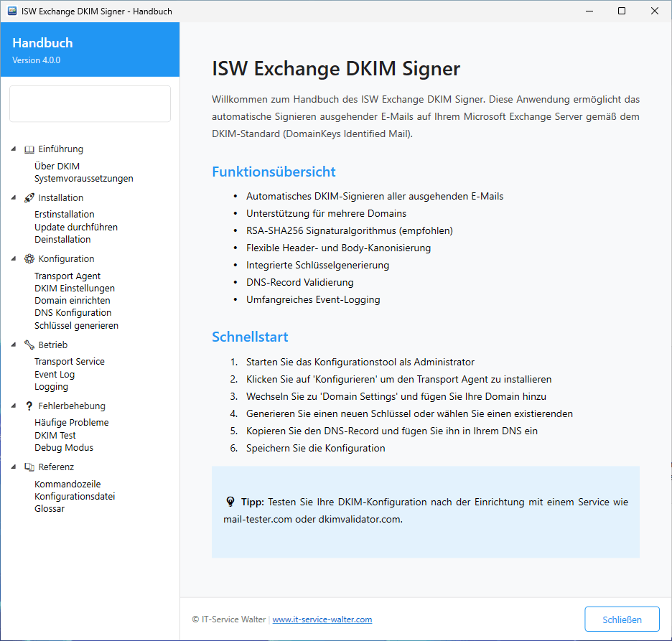Image resolution: width=672 pixels, height=641 pixels.
Task: Click the Schließen button
Action: point(622,619)
